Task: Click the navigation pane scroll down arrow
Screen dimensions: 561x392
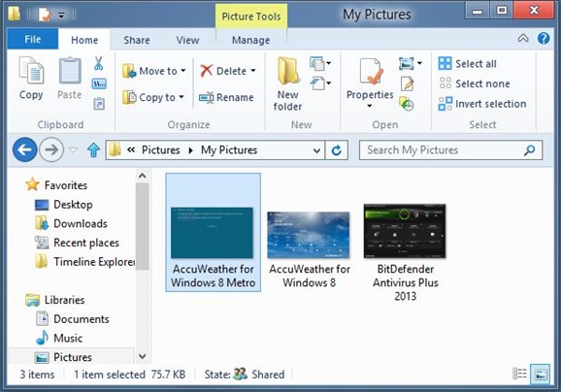Action: click(142, 356)
